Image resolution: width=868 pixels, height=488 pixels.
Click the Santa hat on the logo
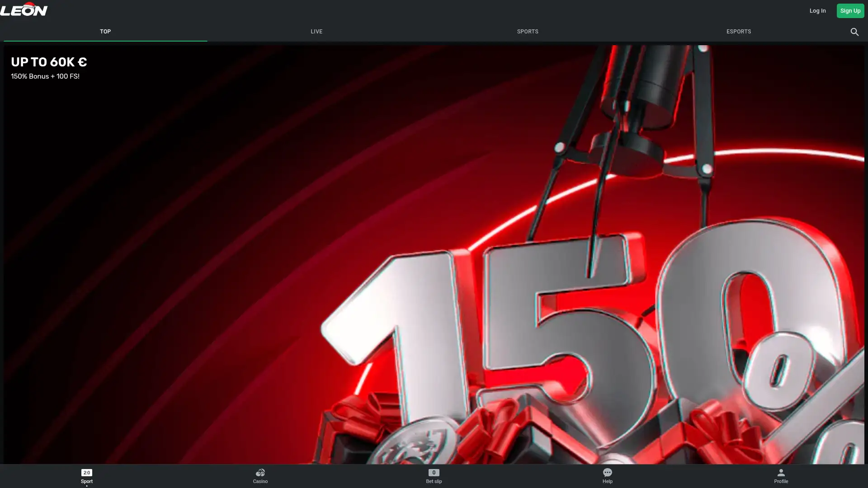pos(29,5)
